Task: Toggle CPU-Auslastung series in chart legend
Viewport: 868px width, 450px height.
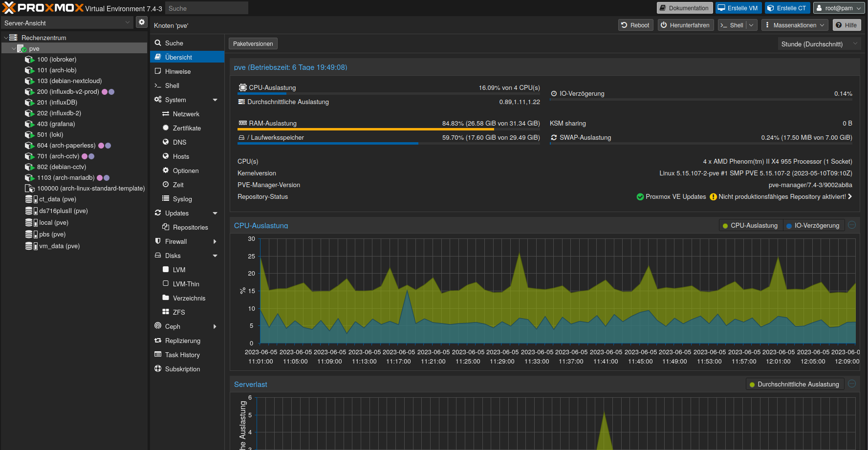Action: [x=751, y=226]
